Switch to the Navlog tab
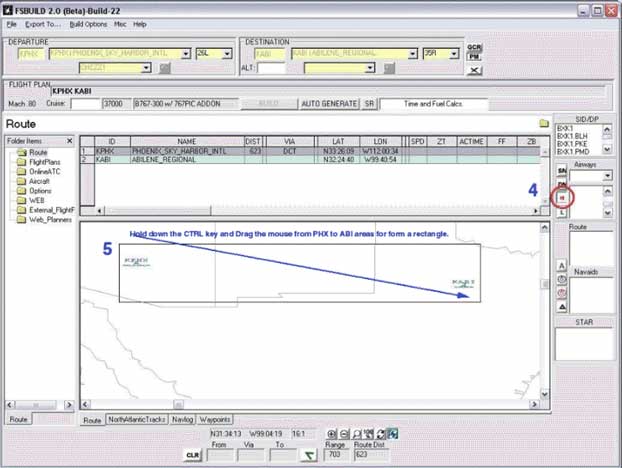Image resolution: width=622 pixels, height=468 pixels. [182, 419]
